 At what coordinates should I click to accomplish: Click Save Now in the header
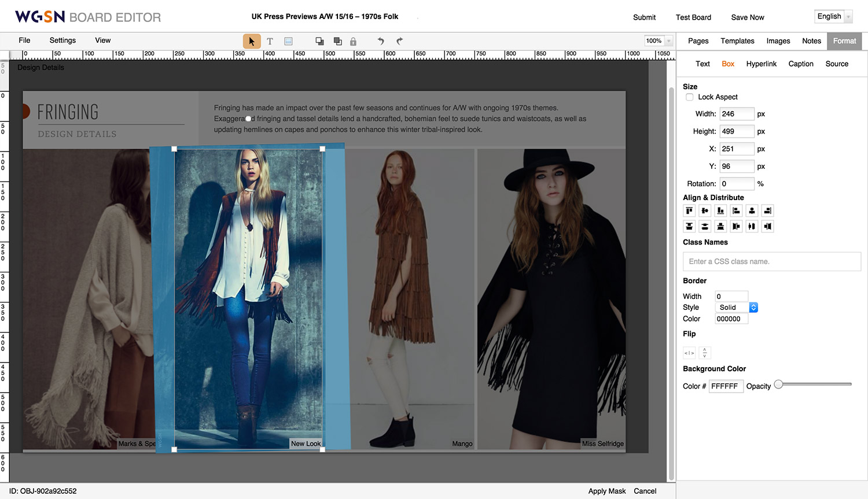coord(747,17)
